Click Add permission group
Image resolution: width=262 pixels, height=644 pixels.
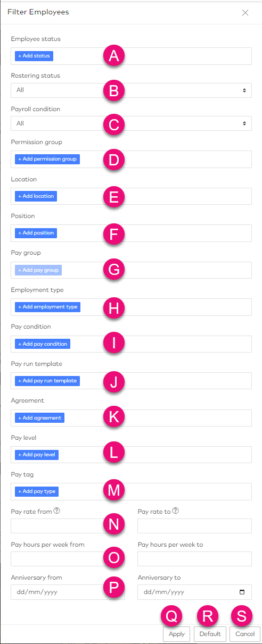click(47, 159)
